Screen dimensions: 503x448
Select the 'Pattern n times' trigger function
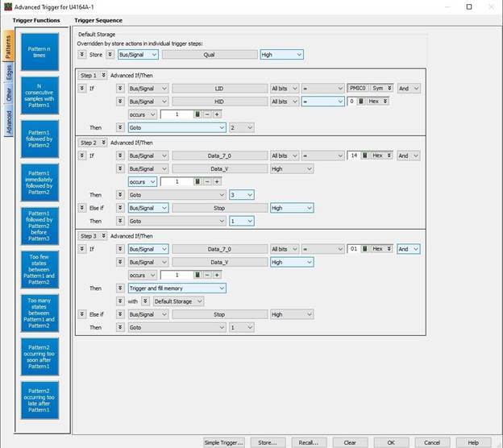[x=39, y=52]
